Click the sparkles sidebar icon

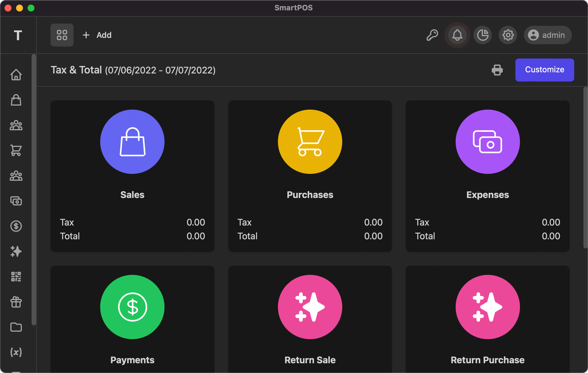16,251
